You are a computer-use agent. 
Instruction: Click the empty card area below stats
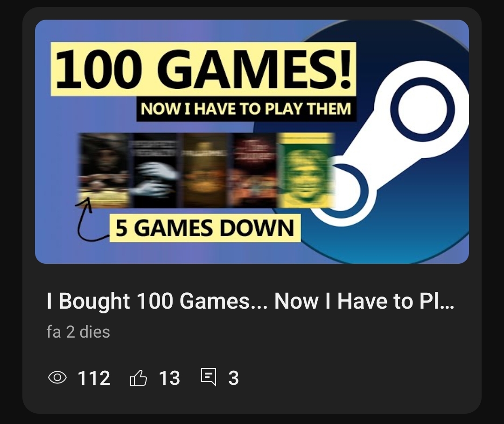tap(252, 402)
